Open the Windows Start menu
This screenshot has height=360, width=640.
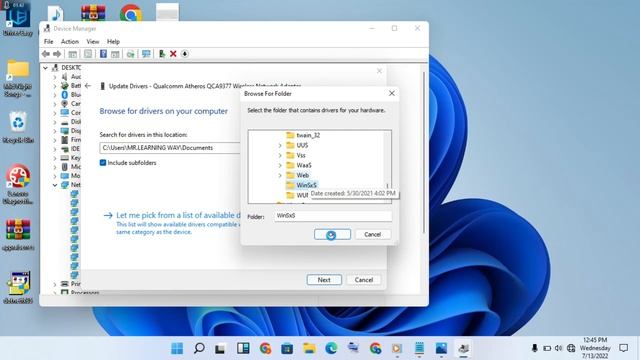[177, 348]
